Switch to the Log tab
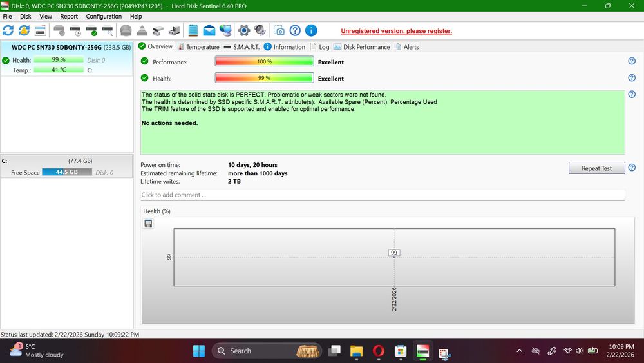Screen dimensions: 644x363 coord(319,47)
